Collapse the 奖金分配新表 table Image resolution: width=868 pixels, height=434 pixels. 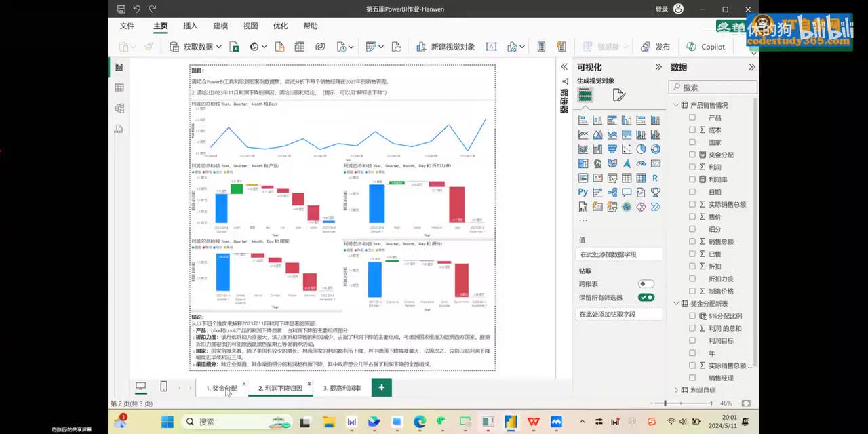click(x=676, y=304)
